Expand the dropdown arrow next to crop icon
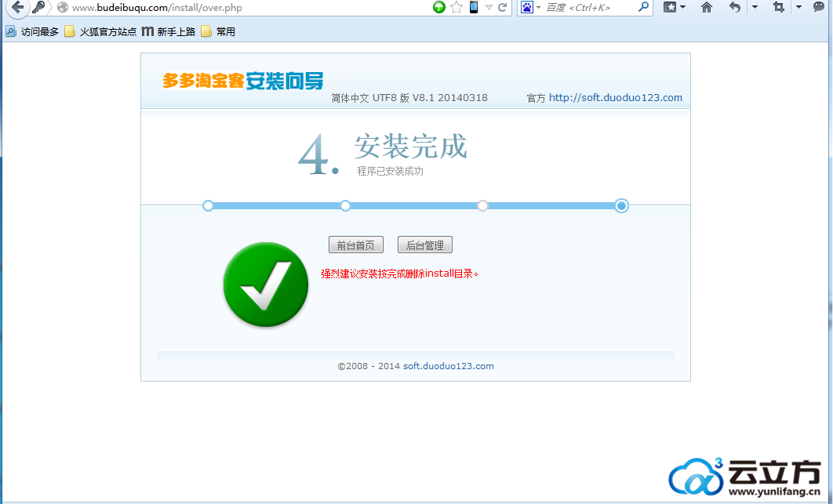Viewport: 833px width, 504px height. [798, 7]
